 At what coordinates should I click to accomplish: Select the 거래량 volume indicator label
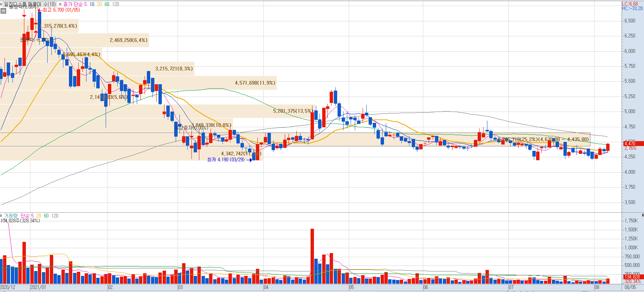click(x=11, y=216)
